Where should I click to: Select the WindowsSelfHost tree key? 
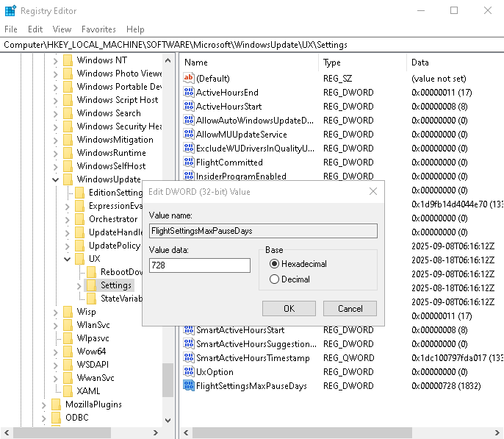(x=111, y=166)
